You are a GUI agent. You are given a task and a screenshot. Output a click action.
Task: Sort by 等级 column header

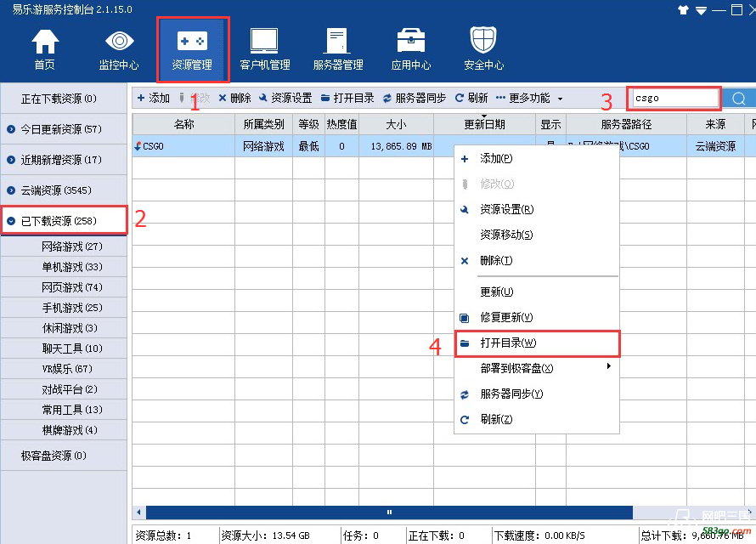pyautogui.click(x=308, y=124)
